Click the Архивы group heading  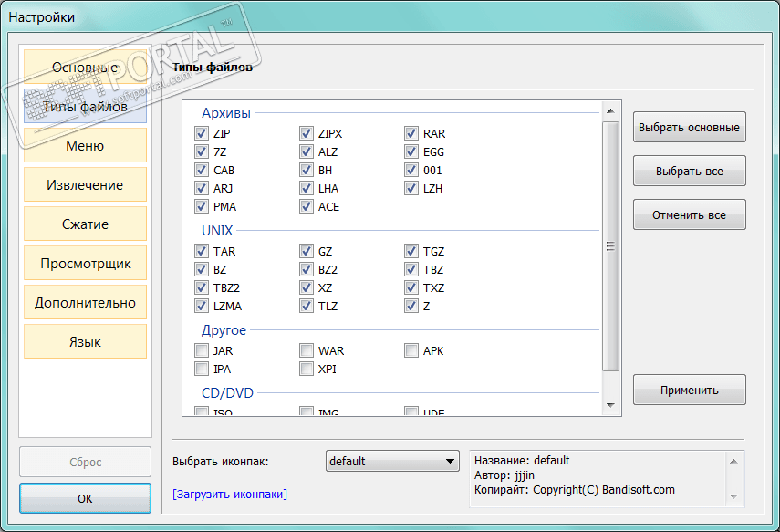click(x=226, y=113)
